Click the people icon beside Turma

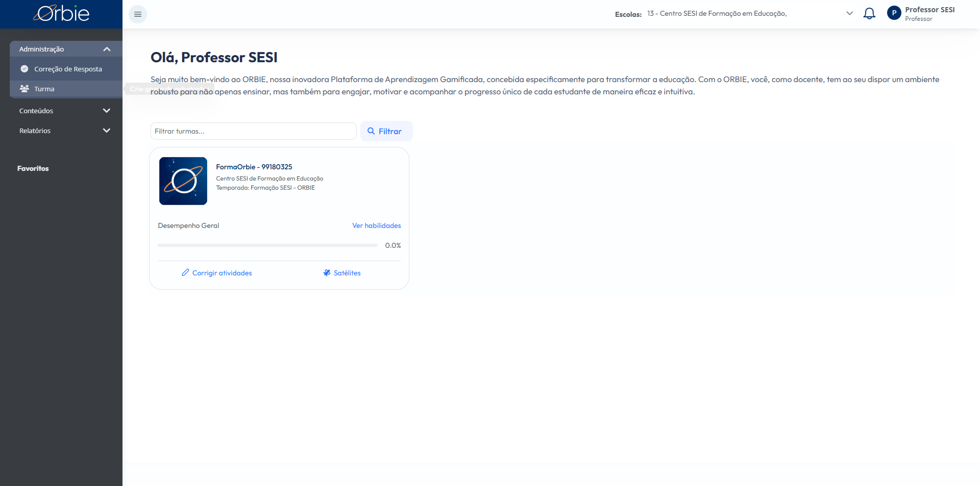pyautogui.click(x=24, y=89)
